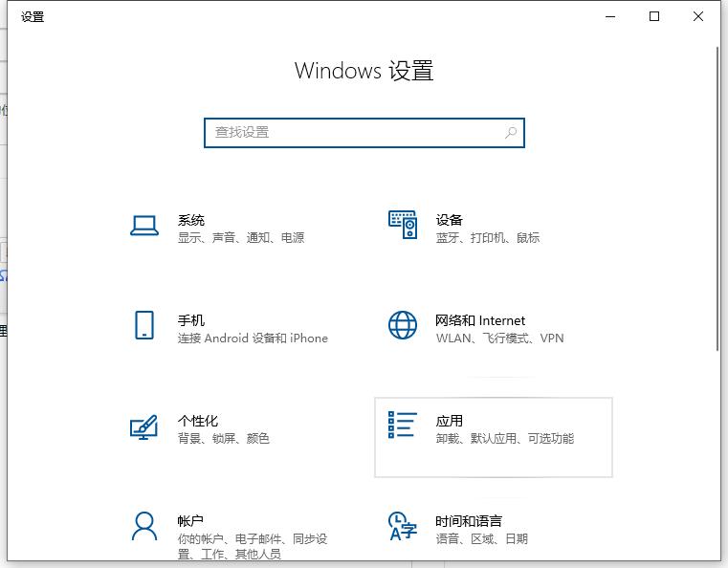Viewport: 728px width, 568px height.
Task: Open the 设备 settings category
Action: (x=493, y=229)
